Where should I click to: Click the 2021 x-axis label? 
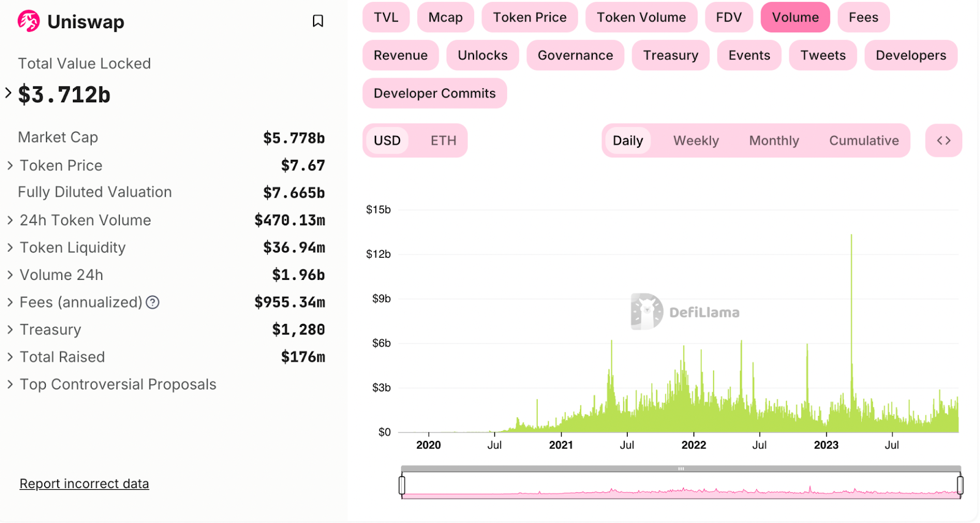point(561,445)
